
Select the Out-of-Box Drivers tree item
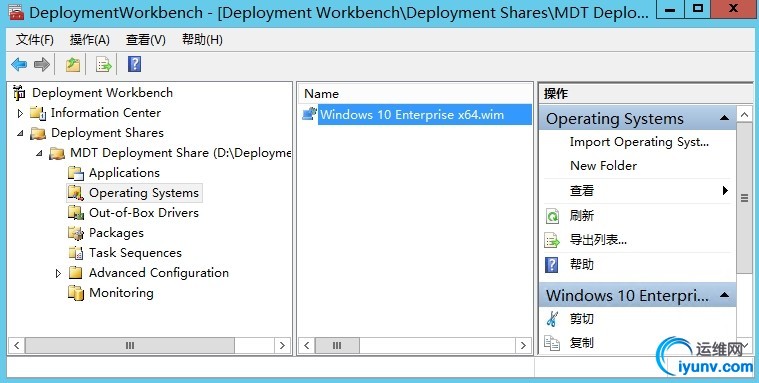pyautogui.click(x=144, y=213)
